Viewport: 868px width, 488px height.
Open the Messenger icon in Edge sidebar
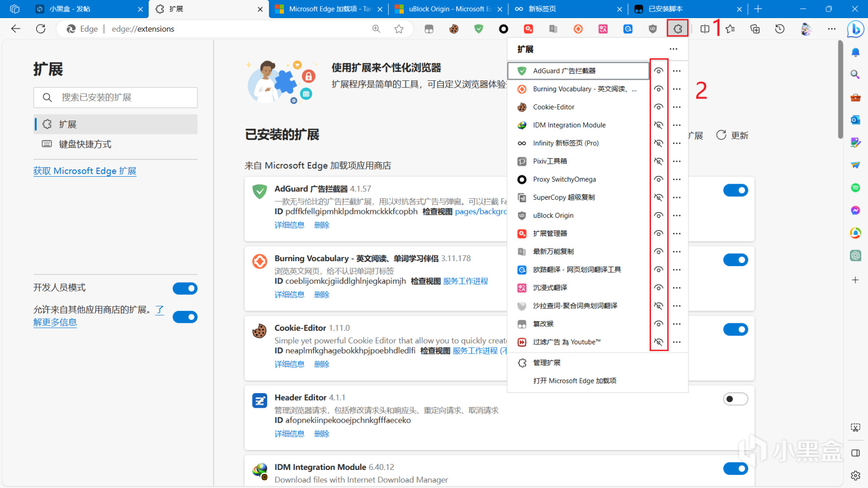pos(855,210)
